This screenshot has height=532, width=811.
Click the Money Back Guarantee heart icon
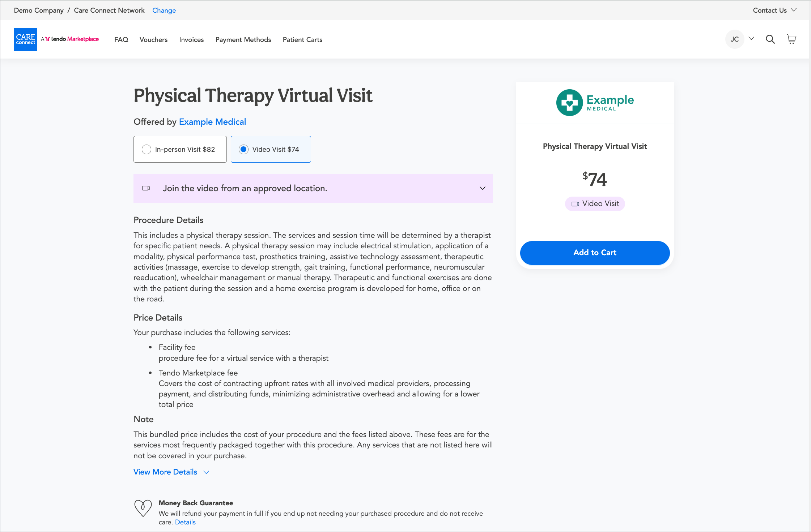click(x=143, y=508)
